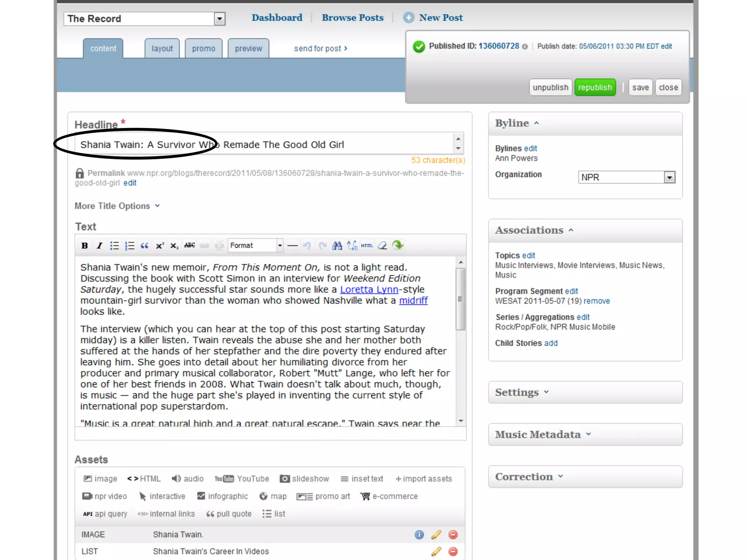Screen dimensions: 747x560
Task: View info for Shania Twain image
Action: (x=419, y=534)
